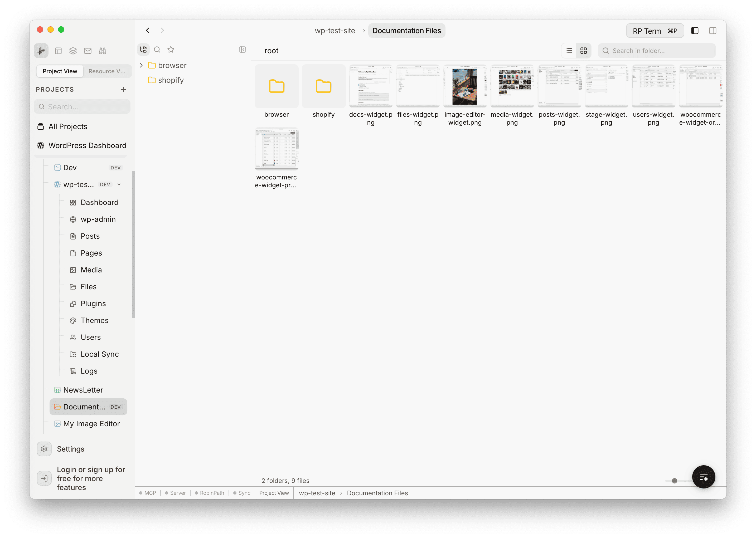Click the search magnifier icon beside the tree icon
Screen dimensions: 756x538
(157, 49)
